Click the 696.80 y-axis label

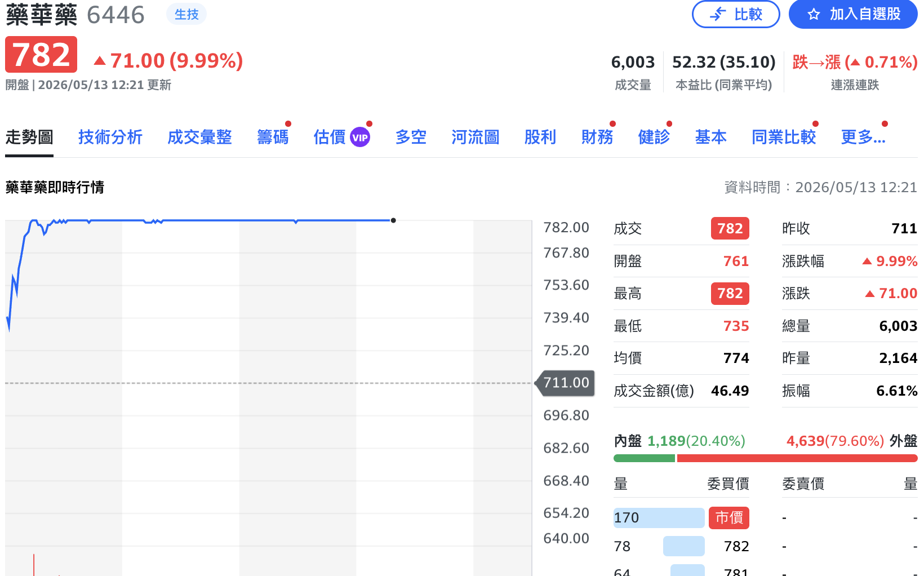pyautogui.click(x=566, y=415)
